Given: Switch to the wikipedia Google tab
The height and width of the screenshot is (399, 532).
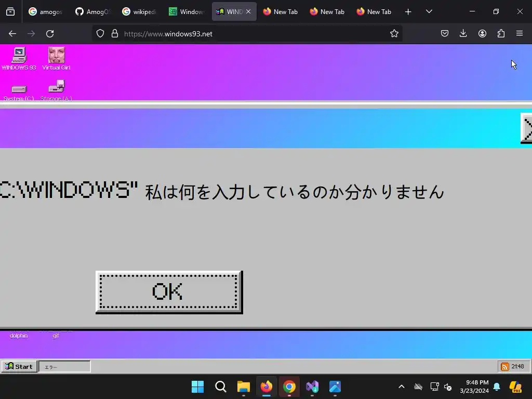Looking at the screenshot, I should coord(139,11).
